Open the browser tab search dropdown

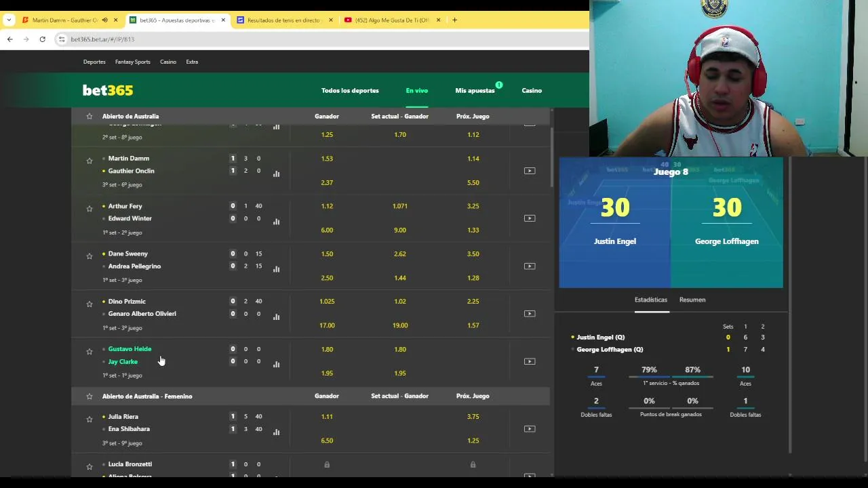pyautogui.click(x=9, y=20)
